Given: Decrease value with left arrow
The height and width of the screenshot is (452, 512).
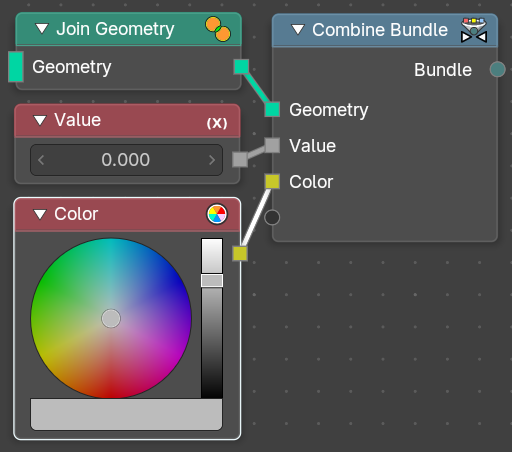Looking at the screenshot, I should (x=41, y=160).
